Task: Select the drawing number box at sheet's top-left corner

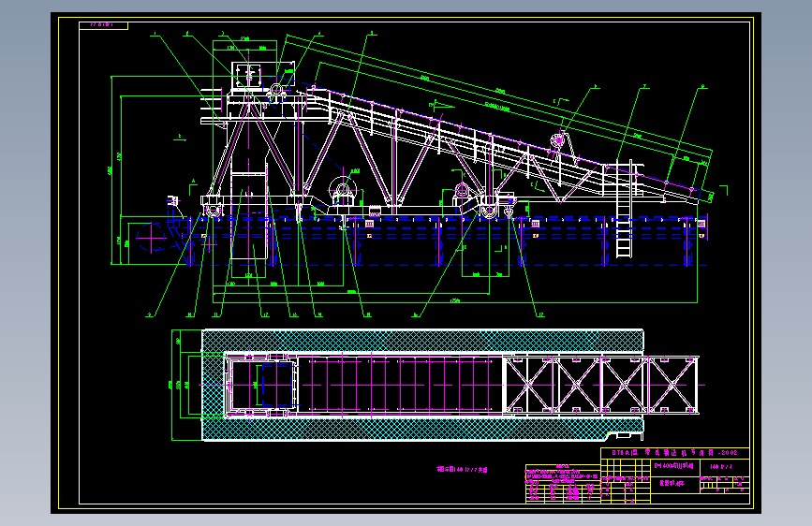Action: coord(104,25)
